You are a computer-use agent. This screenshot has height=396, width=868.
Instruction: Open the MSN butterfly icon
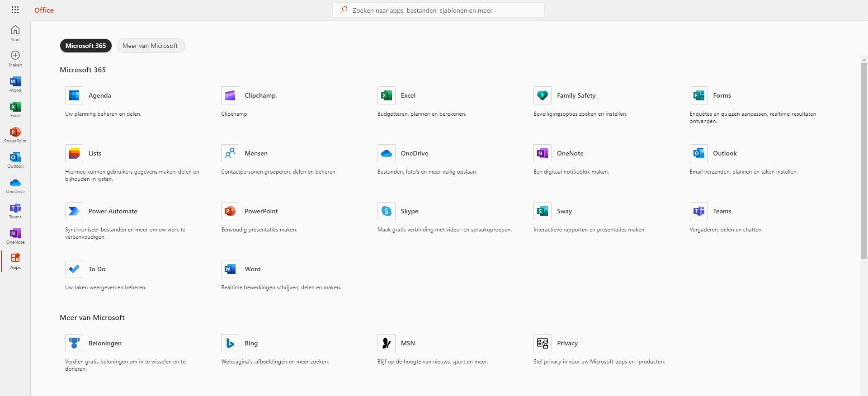(387, 343)
